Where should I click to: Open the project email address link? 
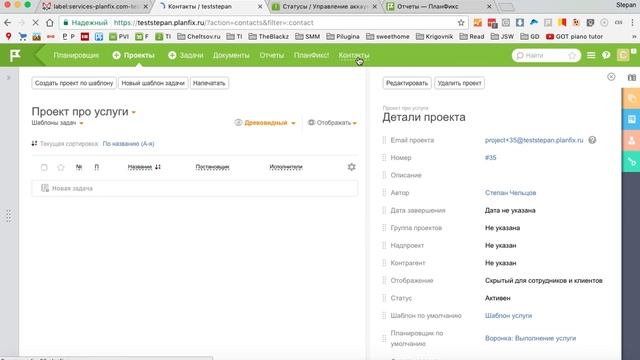tap(534, 140)
